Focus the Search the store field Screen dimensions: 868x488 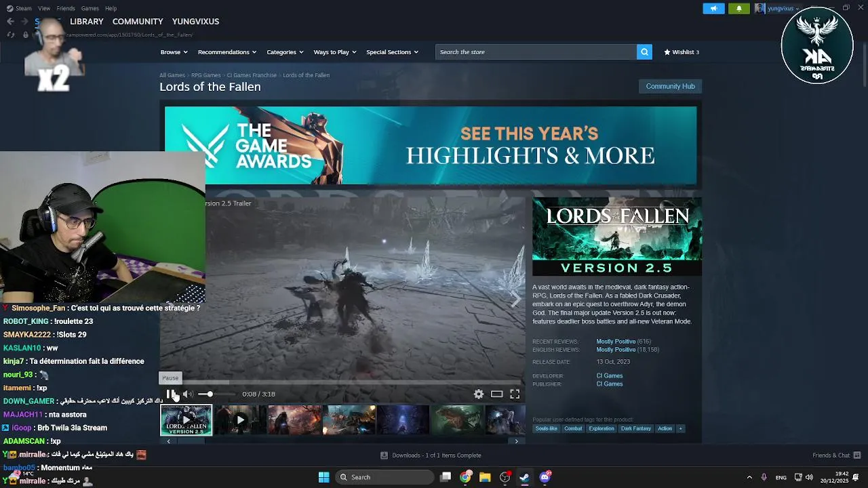[x=536, y=52]
